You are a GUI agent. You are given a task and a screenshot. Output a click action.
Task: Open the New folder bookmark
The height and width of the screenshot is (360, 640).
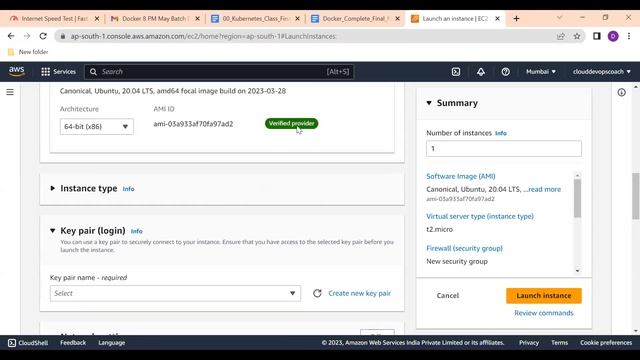(28, 52)
